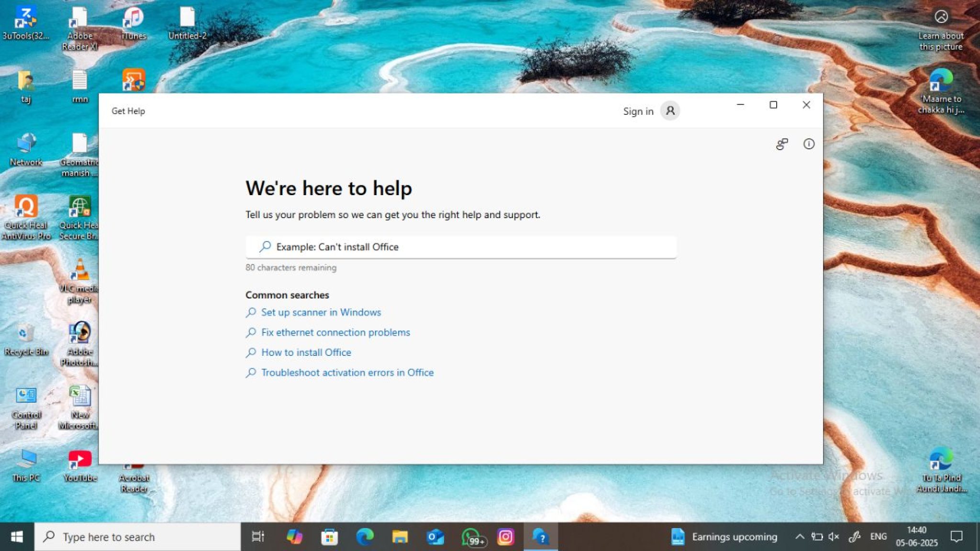This screenshot has width=980, height=551.
Task: Open Copilot from the taskbar
Action: click(x=295, y=537)
